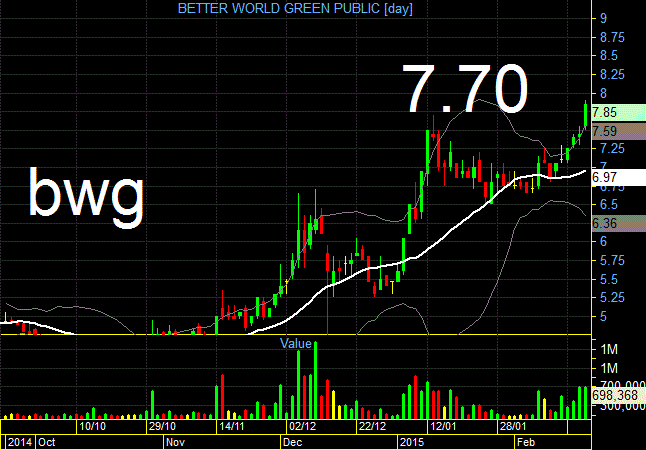Viewport: 646px width, 450px height.
Task: Select the 8.5 price axis label
Action: 609,56
